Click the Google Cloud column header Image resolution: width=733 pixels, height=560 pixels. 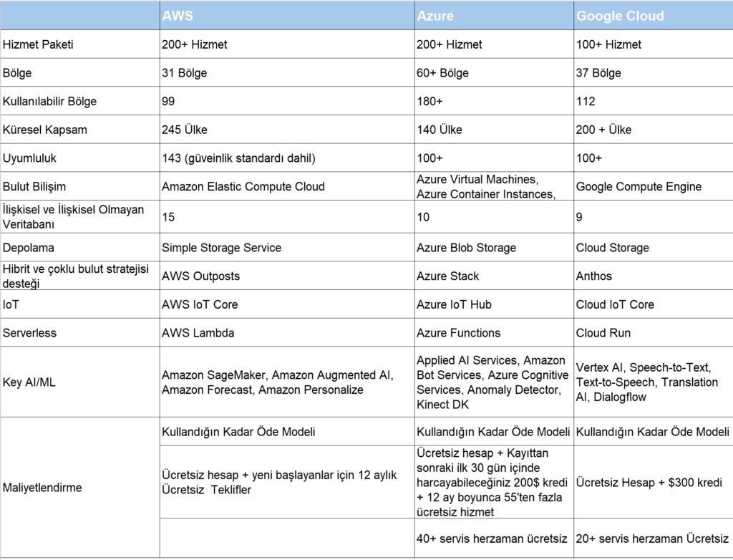pos(653,16)
